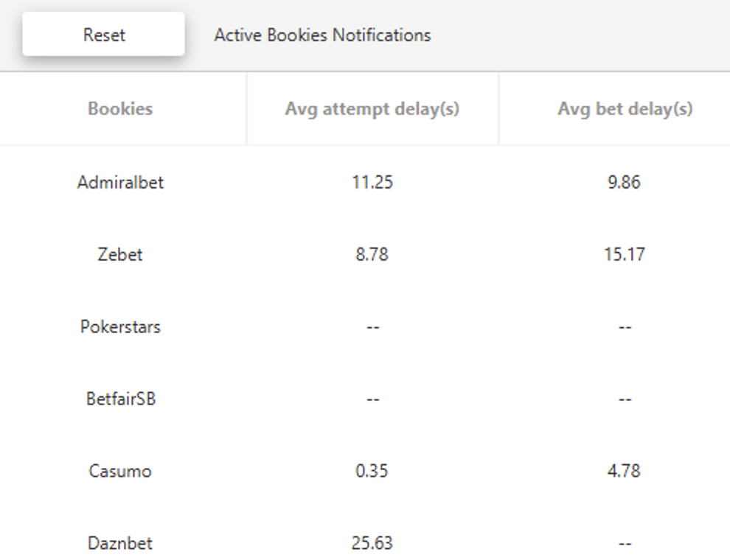Click the Zebet bookie name
730x560 pixels.
[x=120, y=254]
